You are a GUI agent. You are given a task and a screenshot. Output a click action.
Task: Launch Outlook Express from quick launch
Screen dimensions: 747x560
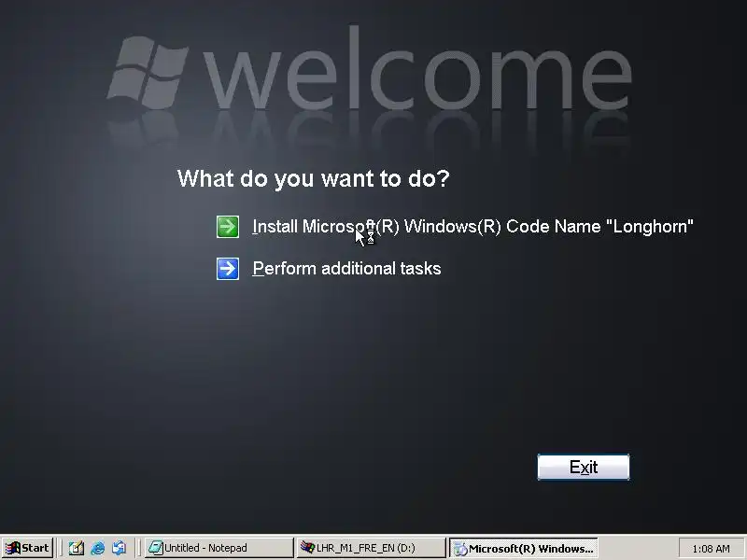(x=120, y=548)
